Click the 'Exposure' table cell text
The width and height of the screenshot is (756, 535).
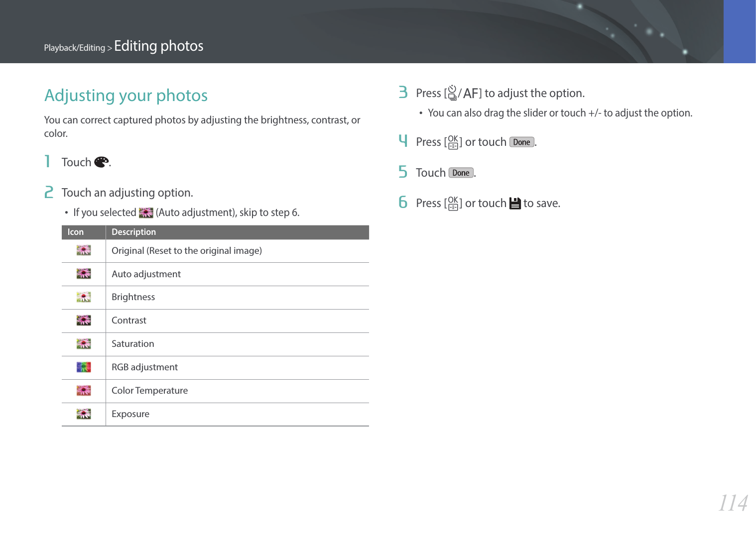(x=130, y=414)
